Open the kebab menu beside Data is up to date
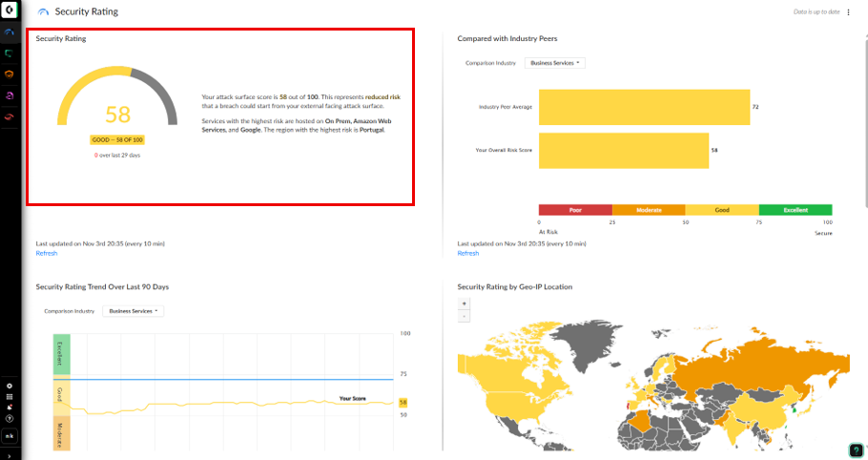 tap(848, 12)
